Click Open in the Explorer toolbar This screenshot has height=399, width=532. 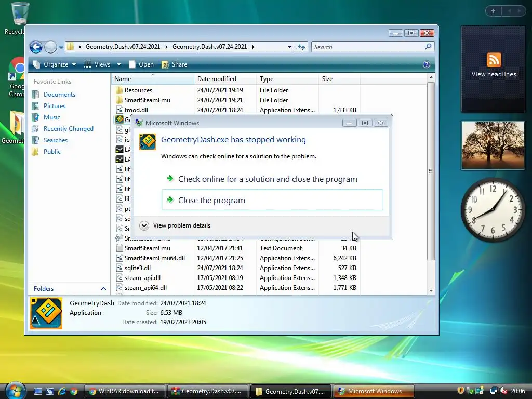click(141, 64)
